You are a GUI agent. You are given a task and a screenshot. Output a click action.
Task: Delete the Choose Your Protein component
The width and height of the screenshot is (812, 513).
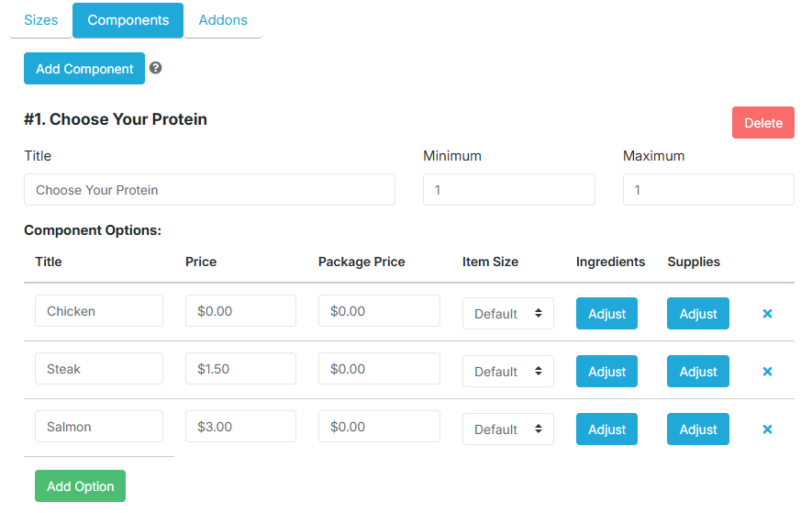click(762, 123)
